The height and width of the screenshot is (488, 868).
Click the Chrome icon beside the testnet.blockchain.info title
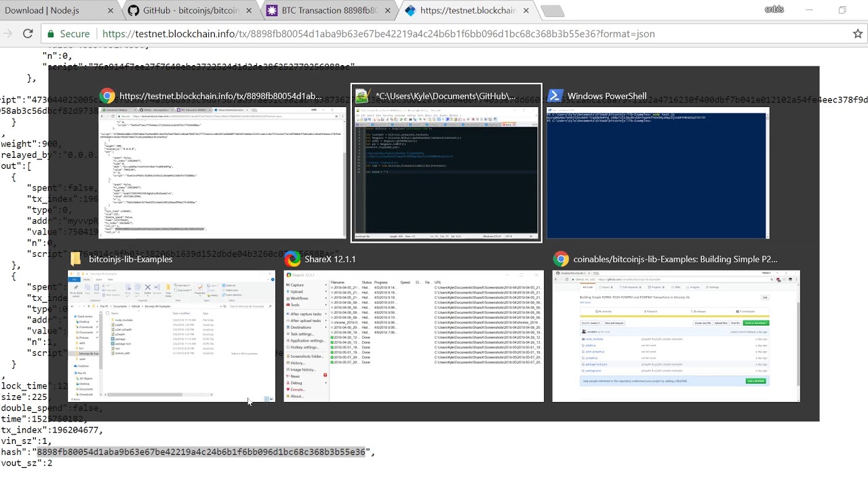point(107,96)
